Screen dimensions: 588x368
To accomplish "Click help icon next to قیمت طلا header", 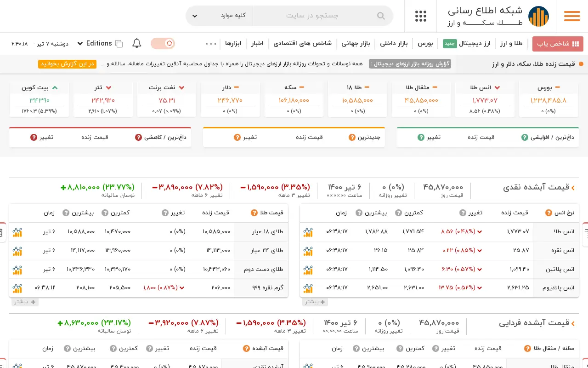I will [254, 213].
